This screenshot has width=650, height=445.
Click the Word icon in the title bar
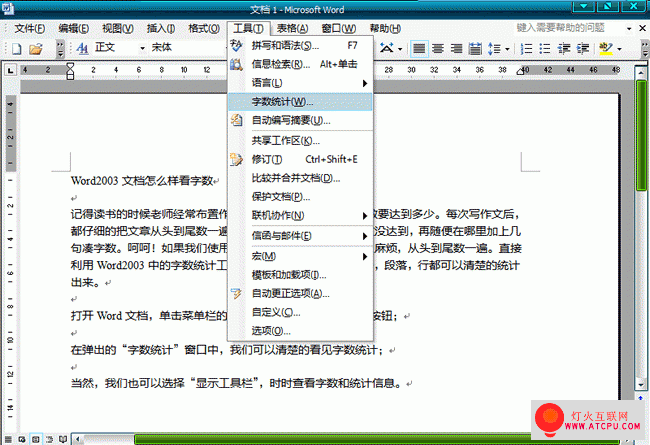point(8,8)
